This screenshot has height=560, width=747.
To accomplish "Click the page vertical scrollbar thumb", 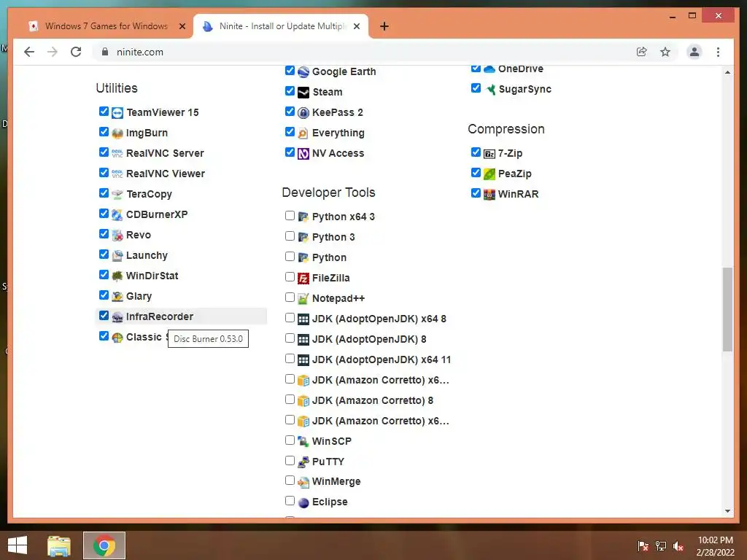I will pyautogui.click(x=727, y=309).
